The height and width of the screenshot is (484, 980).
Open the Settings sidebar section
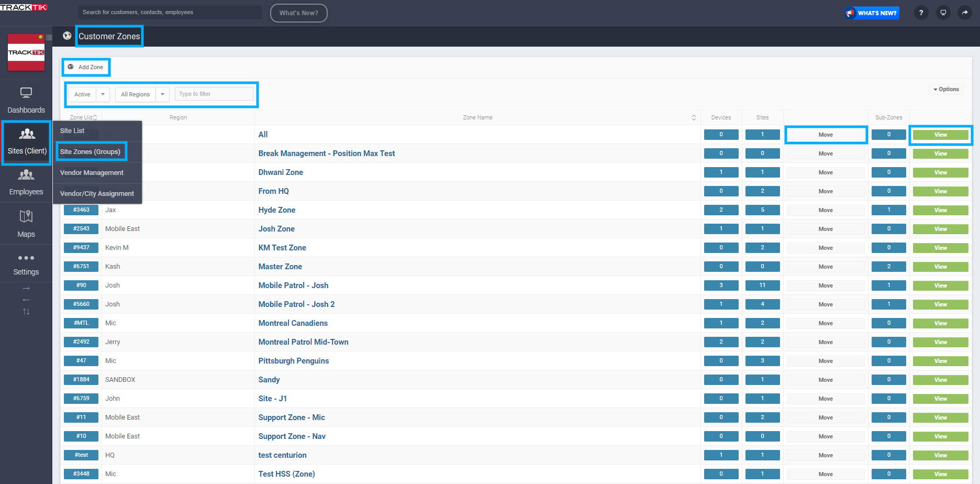tap(26, 264)
